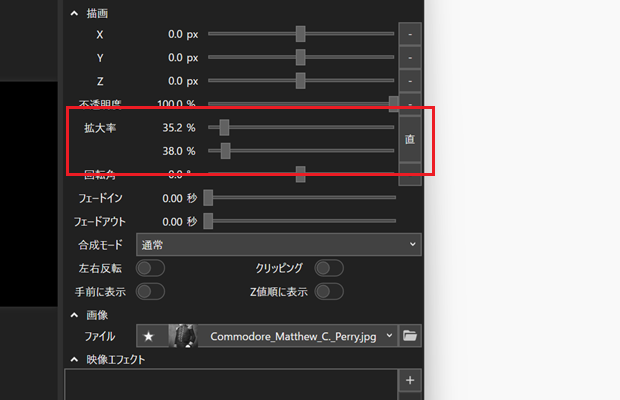The image size is (620, 400).
Task: Click the フェードイン slider handle
Action: pos(208,198)
